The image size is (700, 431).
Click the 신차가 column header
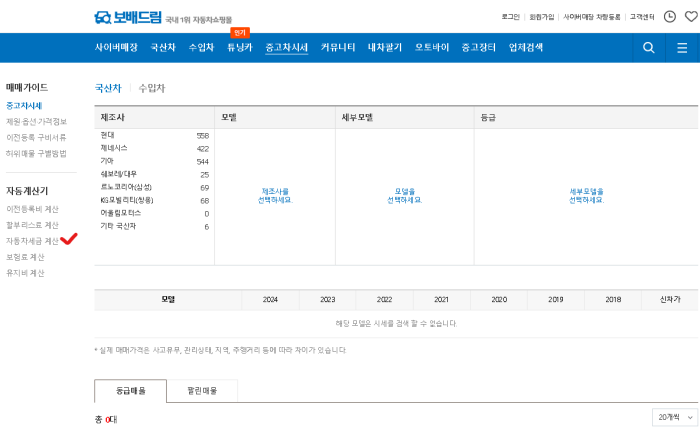(x=670, y=300)
